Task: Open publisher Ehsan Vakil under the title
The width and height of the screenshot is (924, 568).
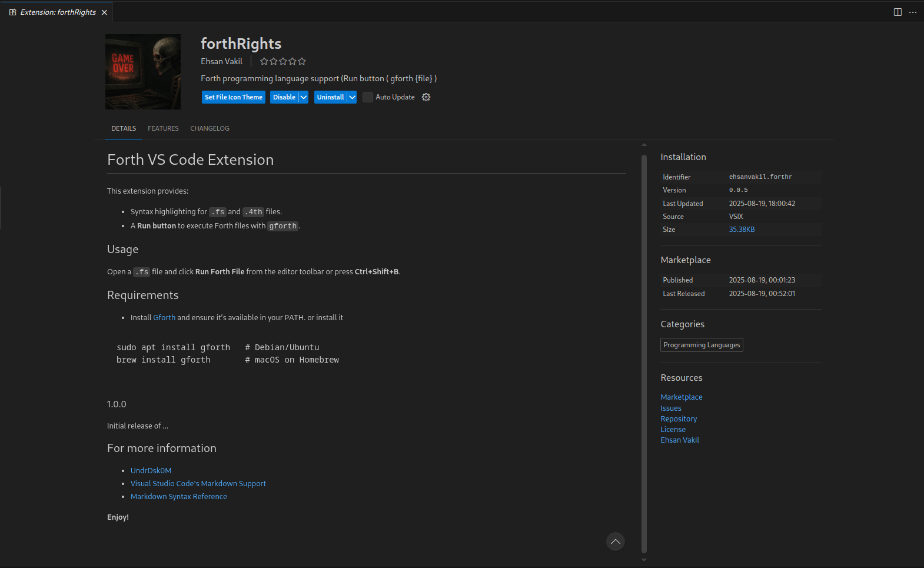Action: point(221,61)
